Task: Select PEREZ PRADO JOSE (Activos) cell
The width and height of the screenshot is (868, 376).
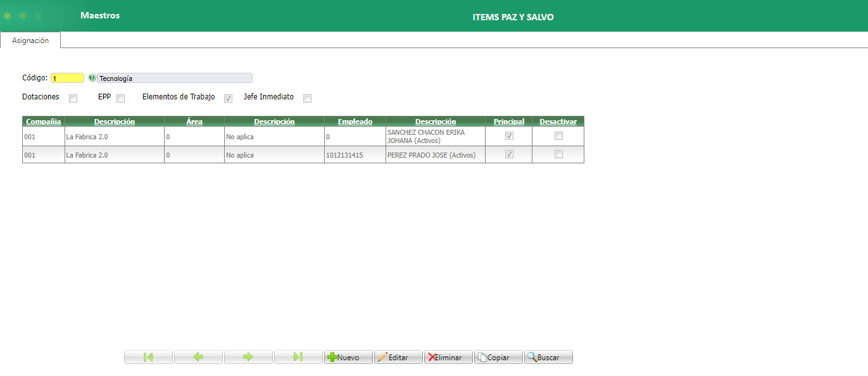Action: click(x=436, y=155)
